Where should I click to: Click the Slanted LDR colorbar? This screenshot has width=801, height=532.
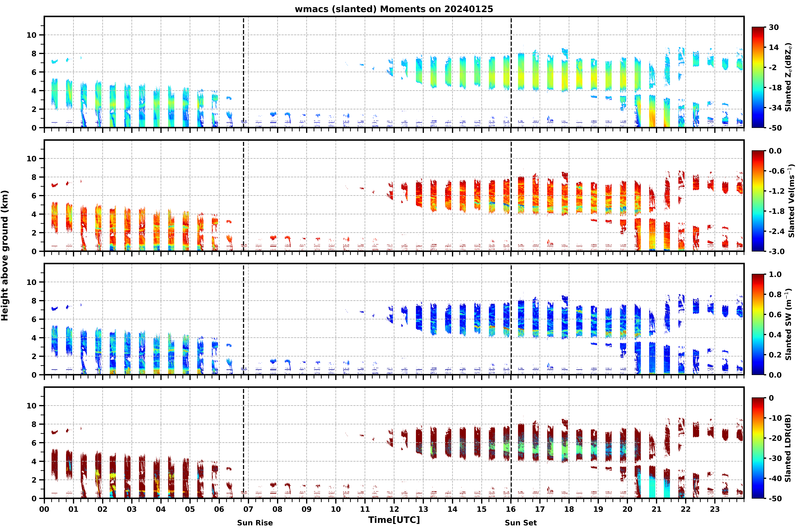point(758,448)
